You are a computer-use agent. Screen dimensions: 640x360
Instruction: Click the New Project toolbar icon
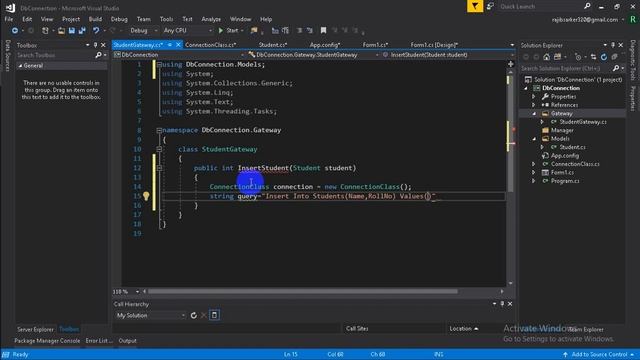tap(45, 31)
